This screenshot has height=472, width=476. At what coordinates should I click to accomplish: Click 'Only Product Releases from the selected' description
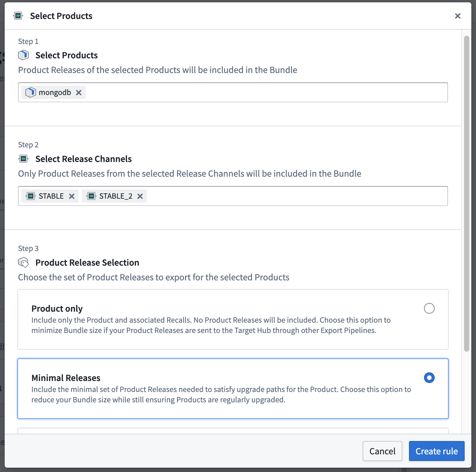[190, 174]
